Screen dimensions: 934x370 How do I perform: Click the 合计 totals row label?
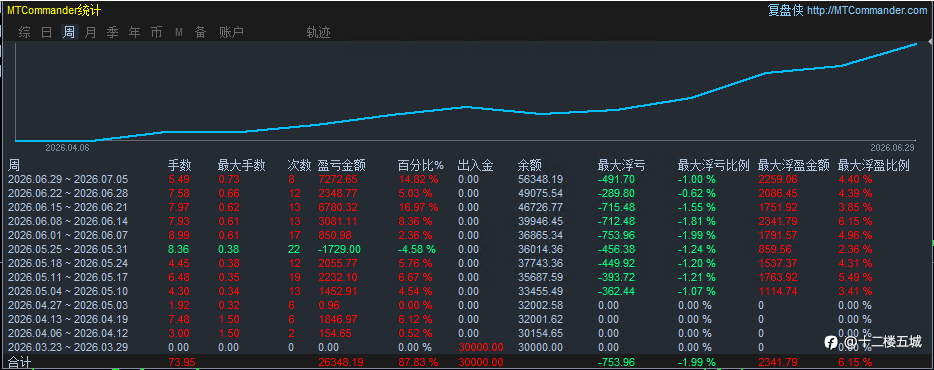click(x=19, y=362)
